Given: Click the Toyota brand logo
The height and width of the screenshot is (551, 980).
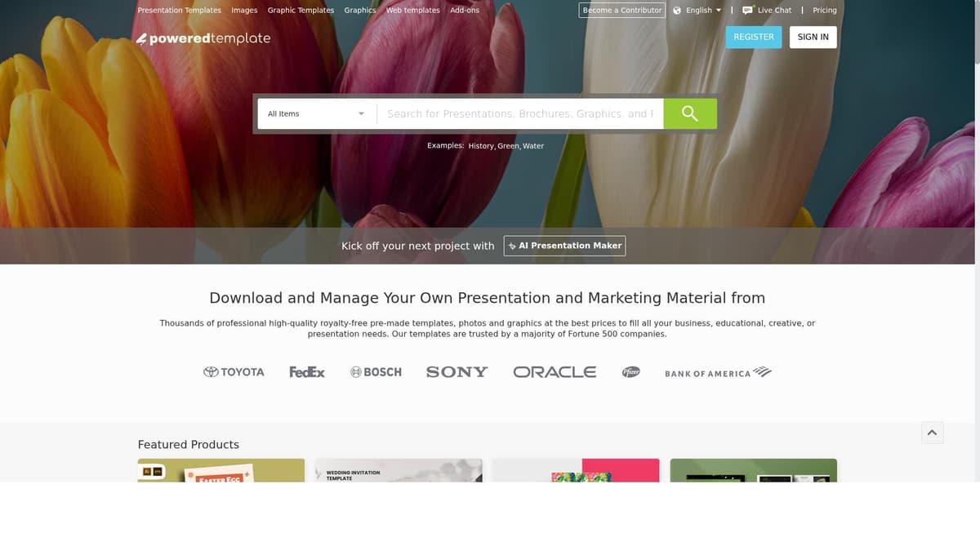Looking at the screenshot, I should 234,371.
